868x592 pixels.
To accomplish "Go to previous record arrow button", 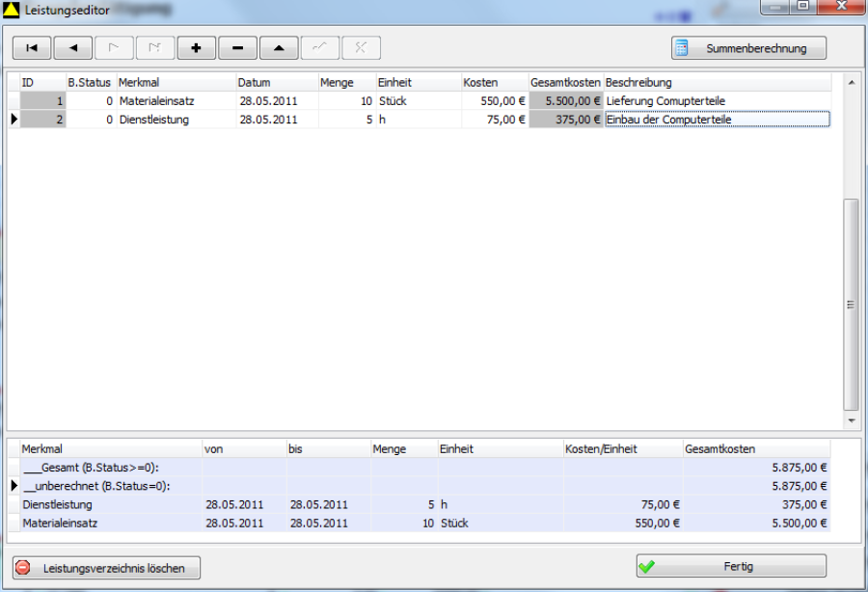I will point(73,48).
